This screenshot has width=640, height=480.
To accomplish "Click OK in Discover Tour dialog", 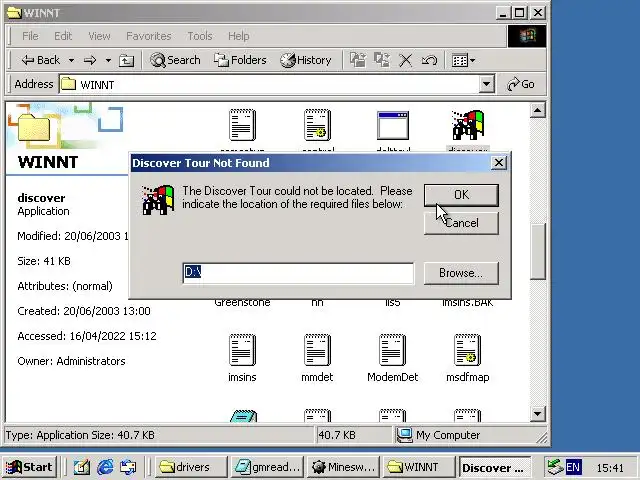I will pos(461,195).
